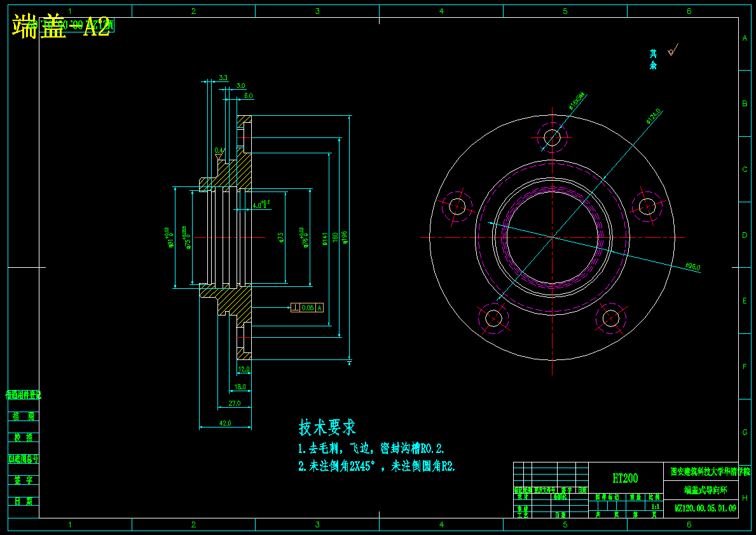
Task: Select the 42.0 overall width dimension
Action: click(225, 423)
